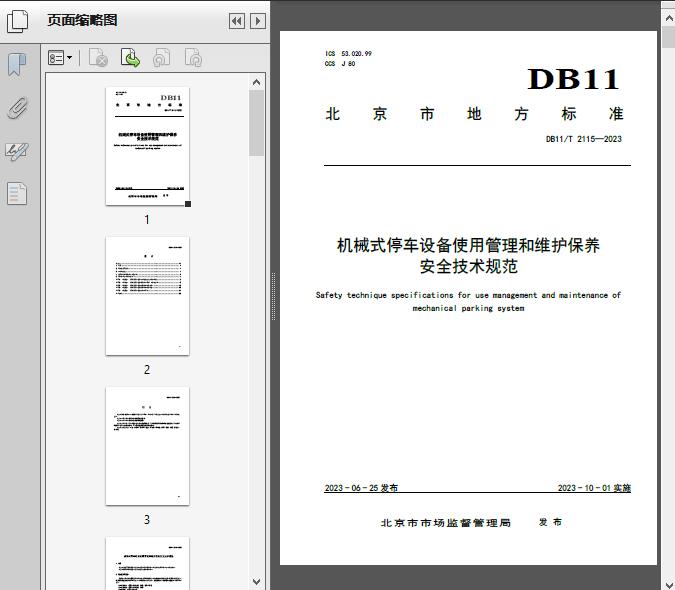Image resolution: width=675 pixels, height=590 pixels.
Task: Click the pane splitter grip handle
Action: click(x=273, y=297)
